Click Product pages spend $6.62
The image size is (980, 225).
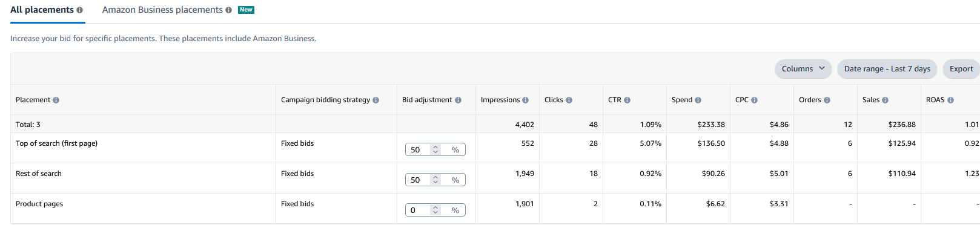(x=715, y=204)
